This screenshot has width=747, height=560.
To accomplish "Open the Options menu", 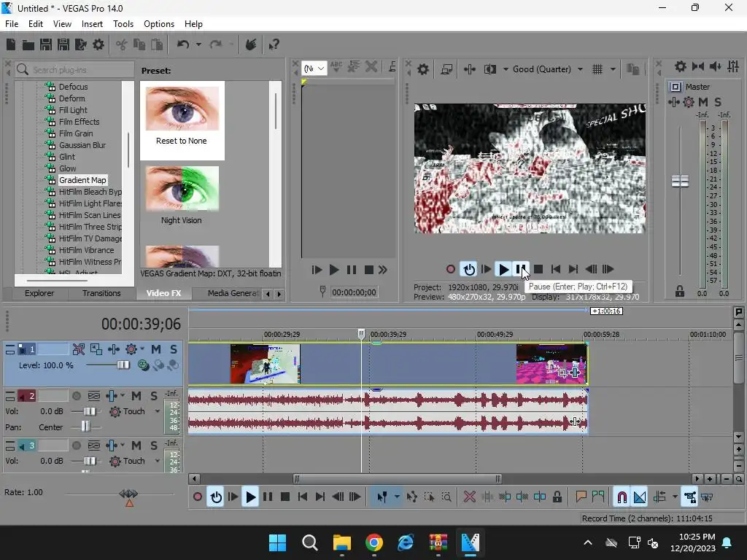I will [x=158, y=24].
